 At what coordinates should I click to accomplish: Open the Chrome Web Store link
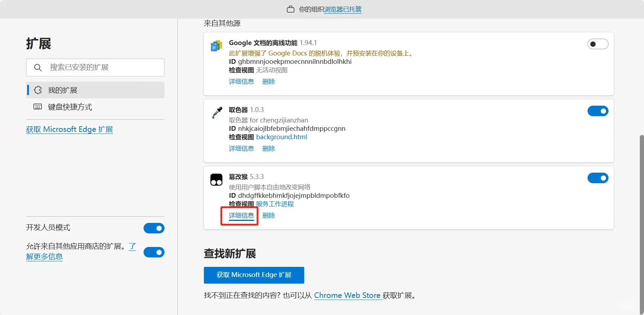coord(347,295)
